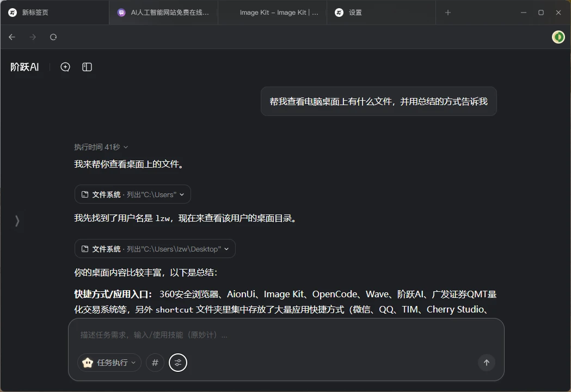Expand the left side panel arrow
The image size is (571, 392).
point(17,220)
